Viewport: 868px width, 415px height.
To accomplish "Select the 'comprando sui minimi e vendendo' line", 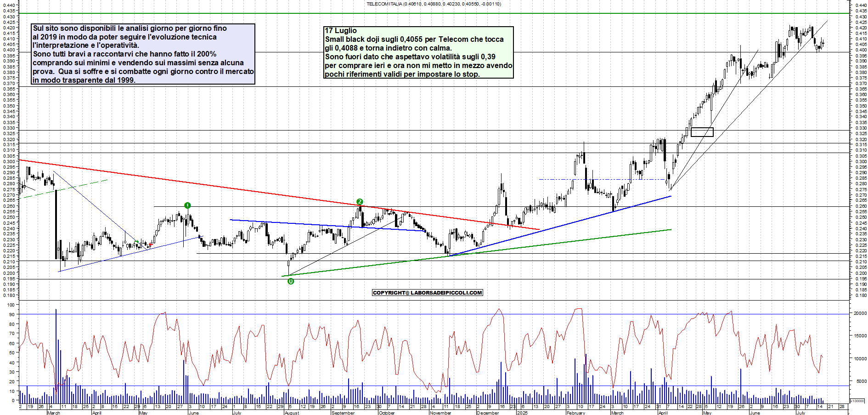I will pos(138,63).
